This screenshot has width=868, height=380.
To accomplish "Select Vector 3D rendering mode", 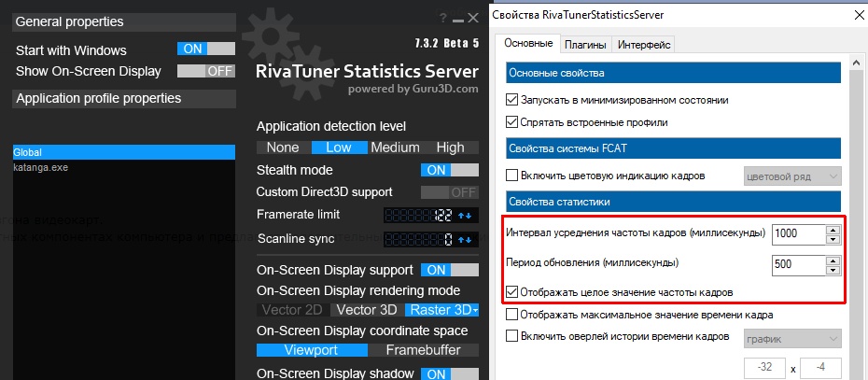I will tap(367, 310).
